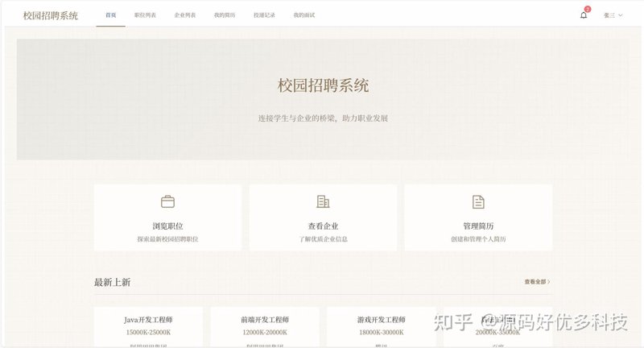
Task: Click 了解优质企业信息 description text
Action: coord(323,239)
